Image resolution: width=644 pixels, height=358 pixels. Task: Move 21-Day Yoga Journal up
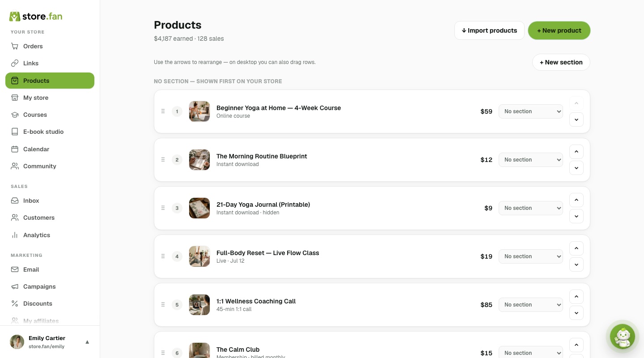[576, 200]
